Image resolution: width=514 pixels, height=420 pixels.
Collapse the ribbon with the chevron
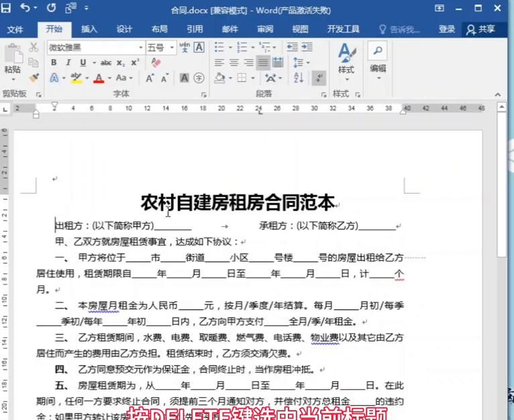[x=498, y=95]
